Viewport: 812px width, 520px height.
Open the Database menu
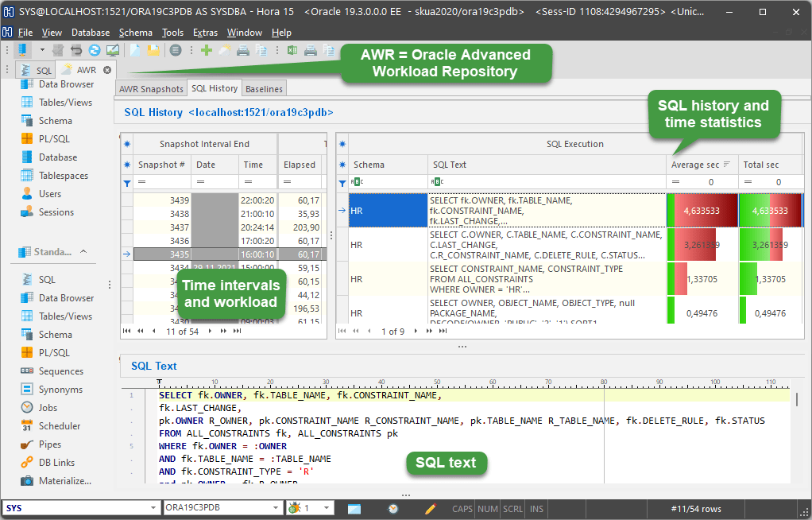coord(91,33)
